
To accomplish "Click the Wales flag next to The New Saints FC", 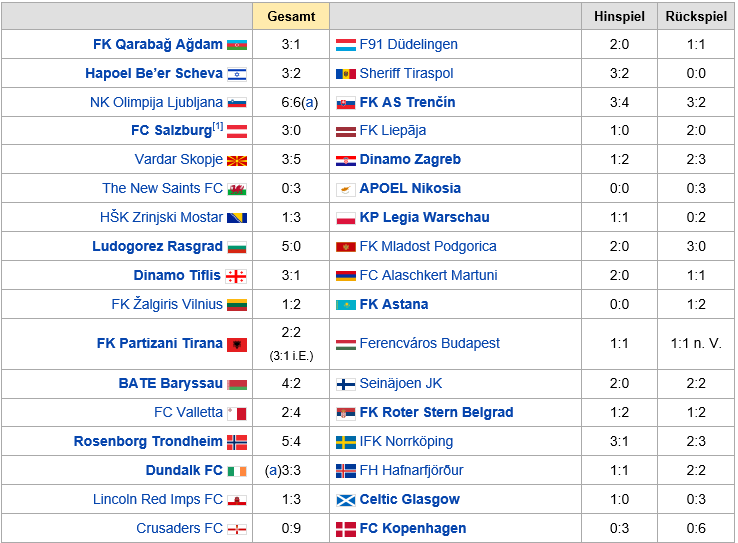I will (237, 189).
